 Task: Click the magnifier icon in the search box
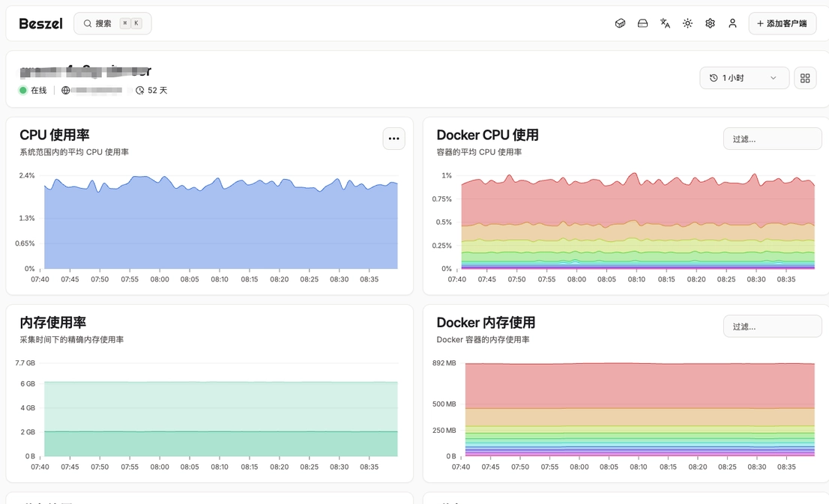(x=88, y=24)
